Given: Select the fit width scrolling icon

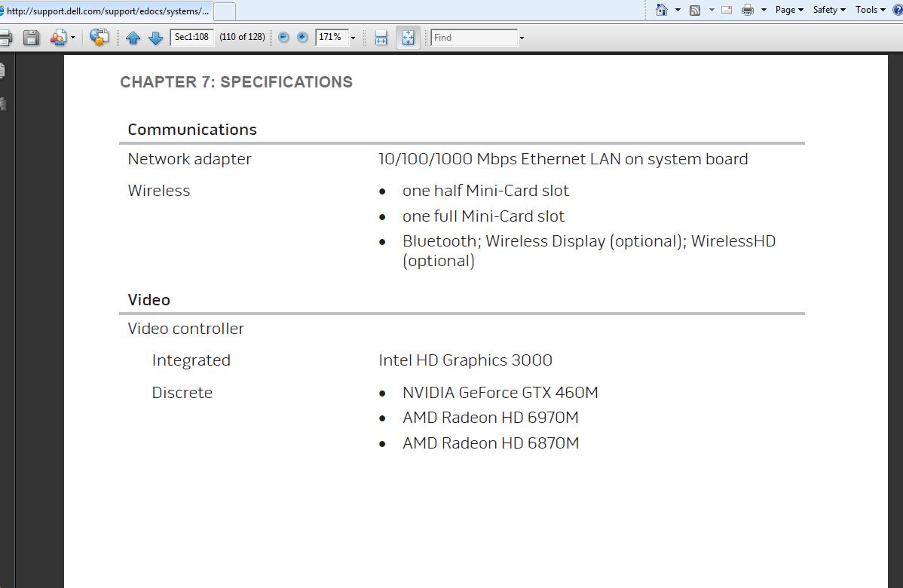Looking at the screenshot, I should coord(381,38).
